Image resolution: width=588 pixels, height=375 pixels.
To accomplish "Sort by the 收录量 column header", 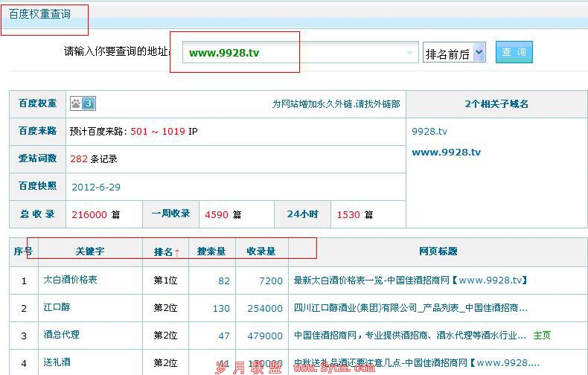I will [261, 251].
